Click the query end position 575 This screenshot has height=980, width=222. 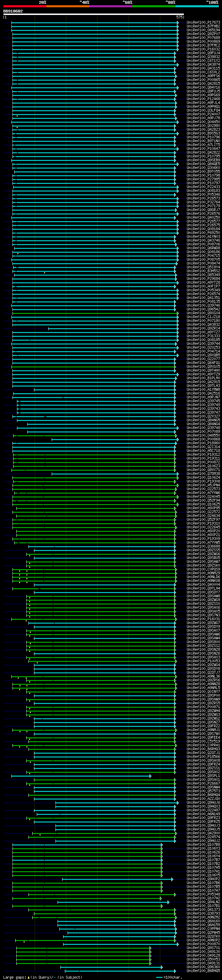tap(179, 17)
